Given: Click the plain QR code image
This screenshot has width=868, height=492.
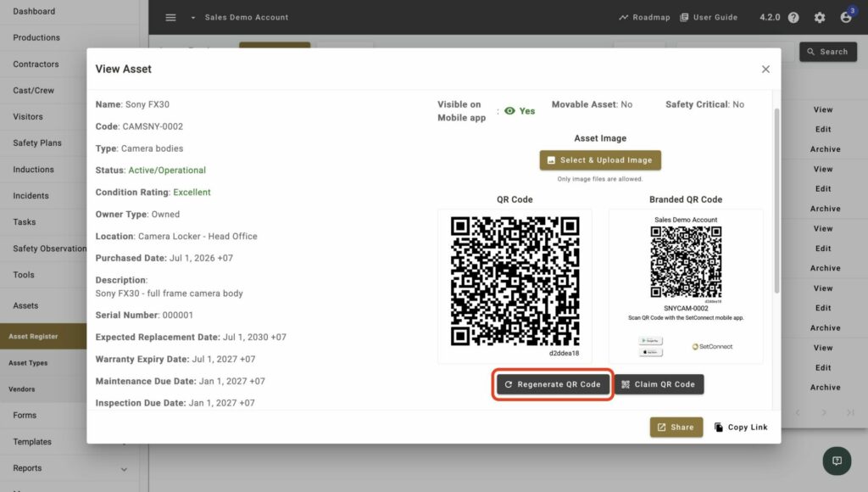Looking at the screenshot, I should click(515, 281).
